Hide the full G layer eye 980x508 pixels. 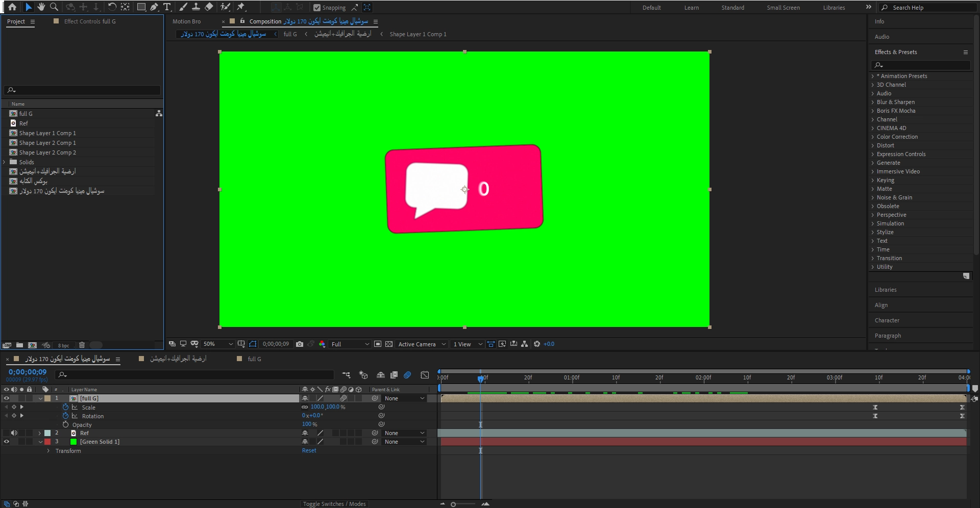[x=7, y=398]
